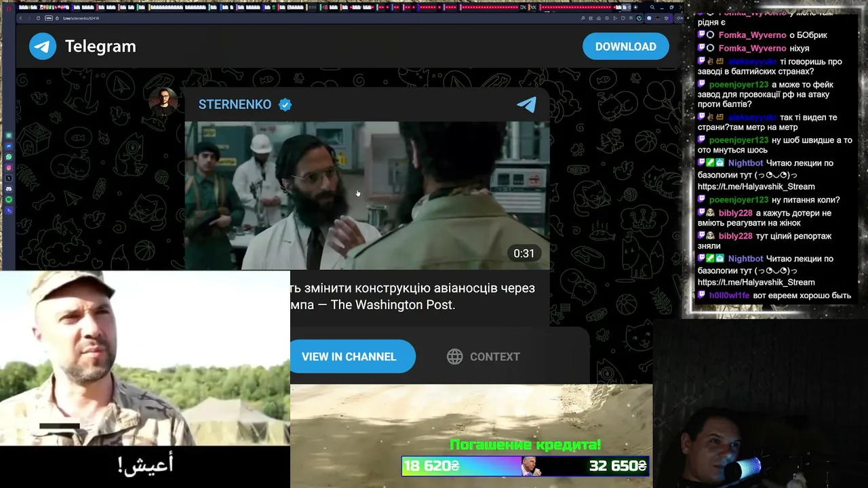Click the STERNENKO channel avatar

coord(163,102)
